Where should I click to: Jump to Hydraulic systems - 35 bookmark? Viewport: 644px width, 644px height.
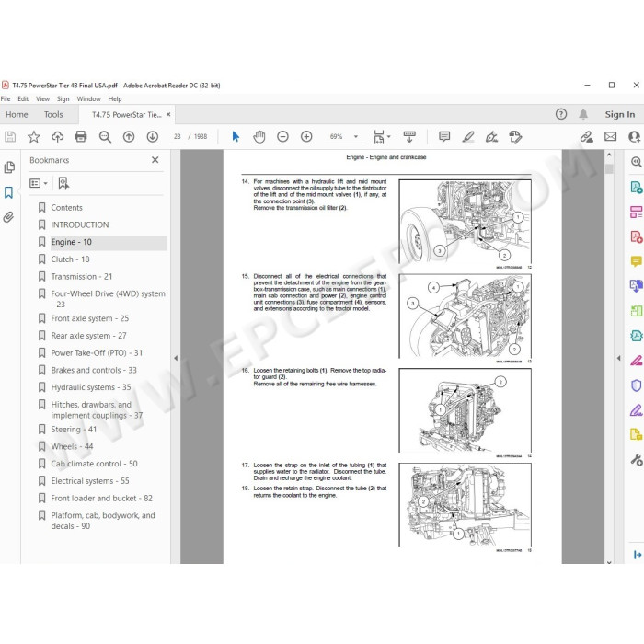tap(91, 387)
